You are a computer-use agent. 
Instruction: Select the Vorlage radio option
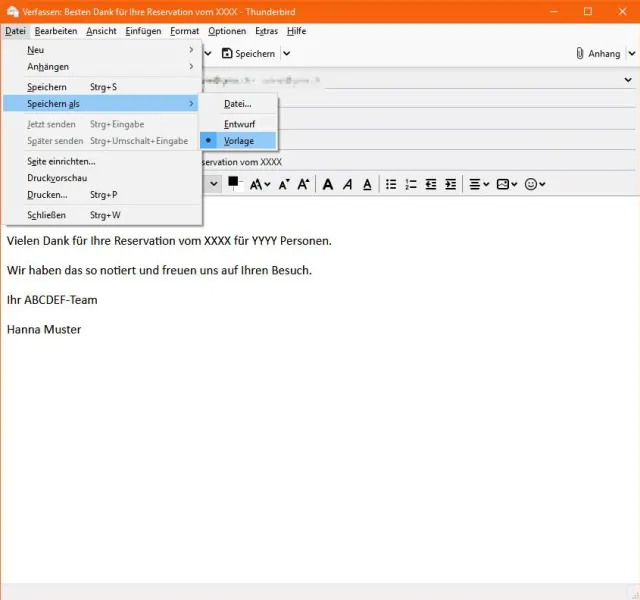pos(238,141)
